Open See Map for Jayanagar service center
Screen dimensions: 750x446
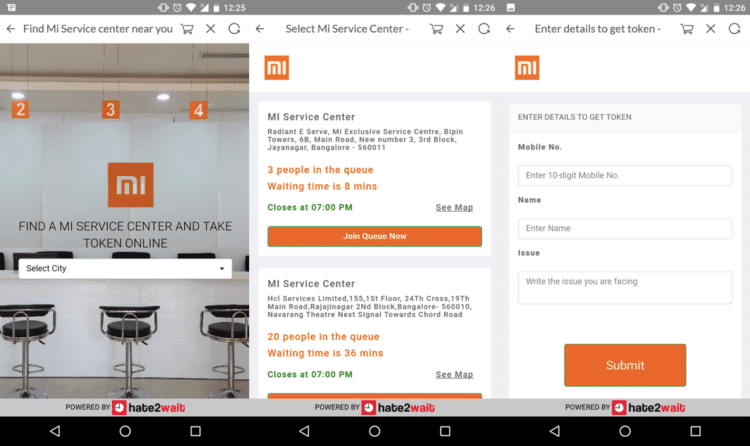pyautogui.click(x=454, y=207)
